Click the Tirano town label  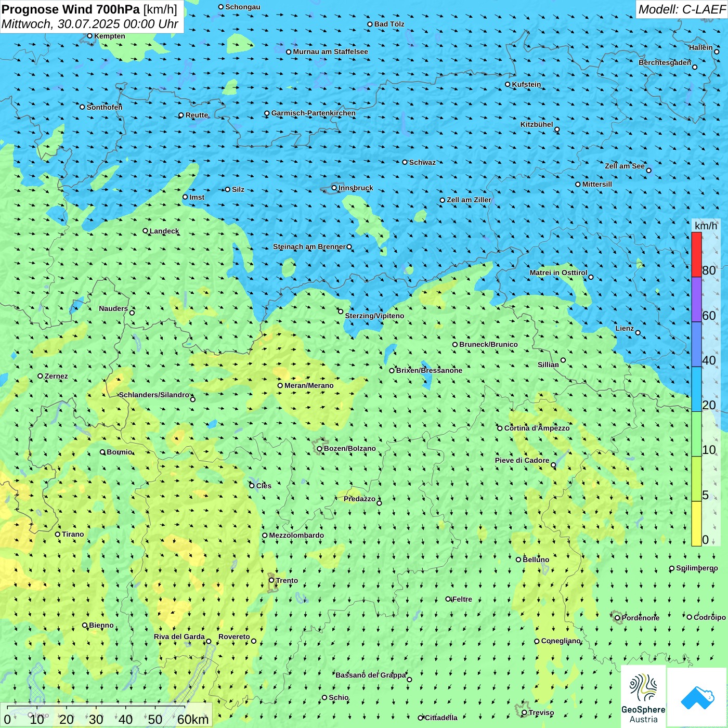click(x=73, y=534)
